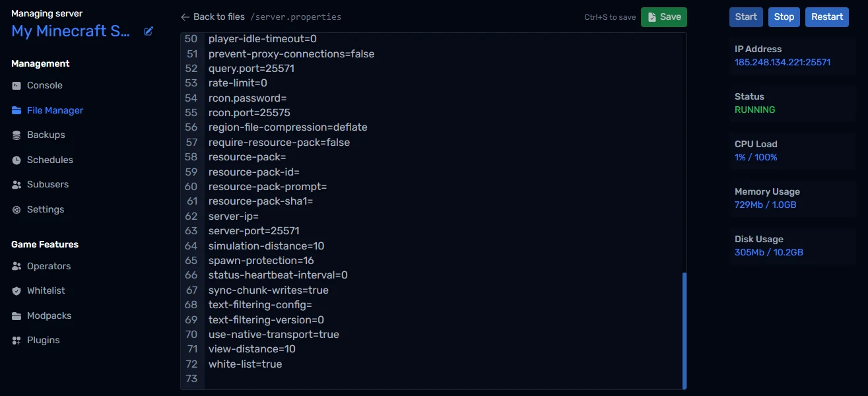The height and width of the screenshot is (396, 868).
Task: Click the status-heartbeat-interval=0 line
Action: coord(278,275)
